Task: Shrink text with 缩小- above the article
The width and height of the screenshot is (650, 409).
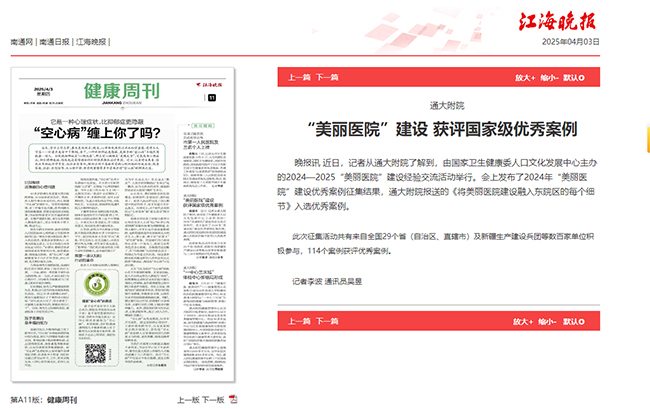Action: (x=550, y=76)
